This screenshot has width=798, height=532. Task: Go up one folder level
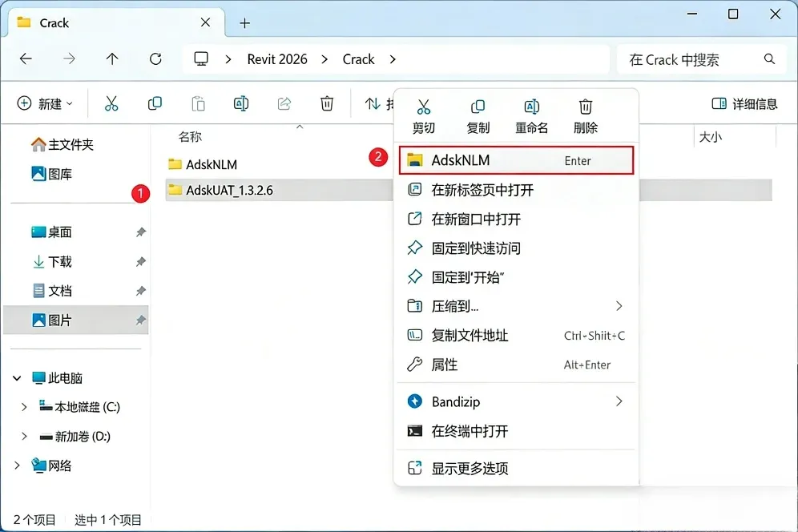[x=112, y=59]
